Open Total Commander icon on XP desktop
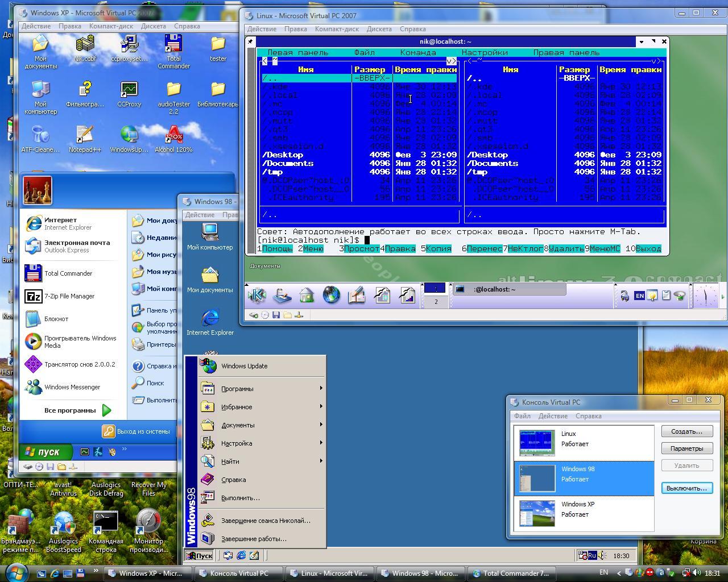728x582 pixels. click(x=173, y=51)
